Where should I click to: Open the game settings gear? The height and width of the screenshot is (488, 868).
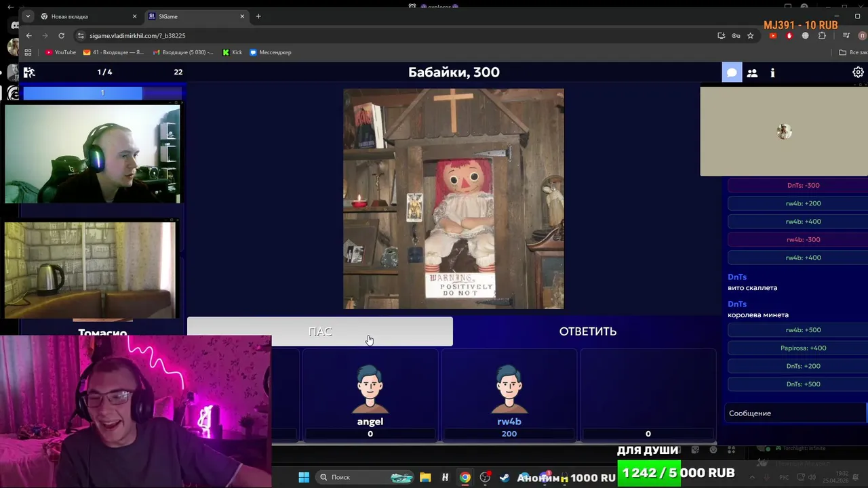(x=858, y=73)
